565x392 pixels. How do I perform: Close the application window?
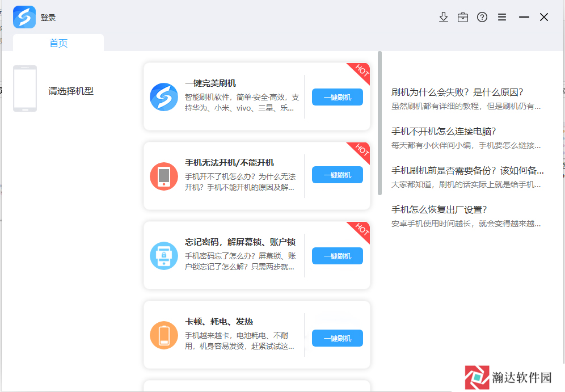pos(544,17)
